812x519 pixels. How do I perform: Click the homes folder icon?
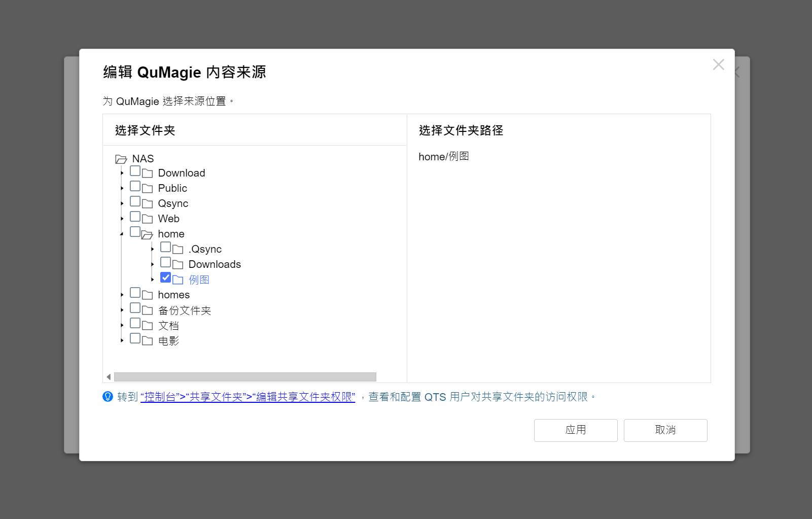(148, 295)
